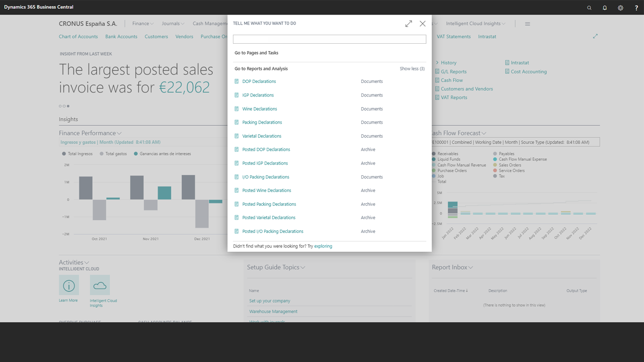Click report icon beside Posted I/O Packing Declarations
Viewport: 644px width, 362px height.
237,231
